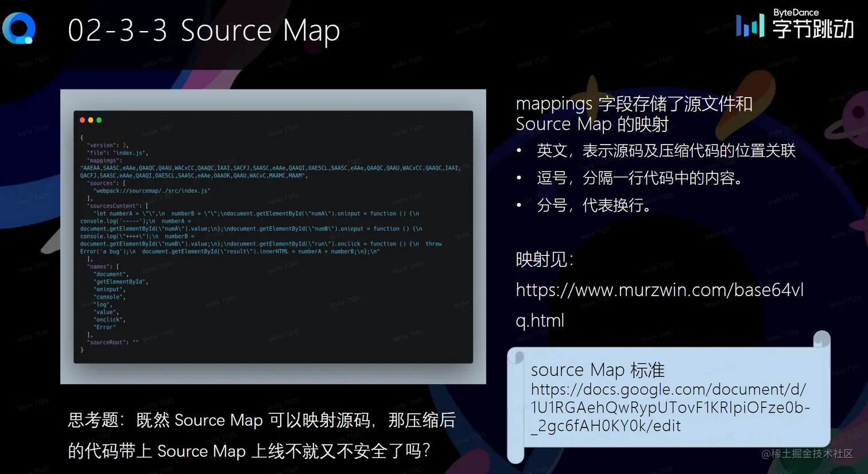Select the bullet "分号，代表换行。"
Screen dimensions: 868x474
coord(595,205)
